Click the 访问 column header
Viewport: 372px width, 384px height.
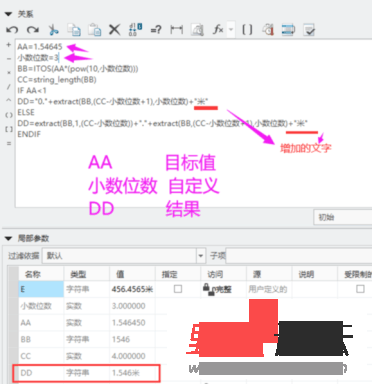click(x=223, y=274)
